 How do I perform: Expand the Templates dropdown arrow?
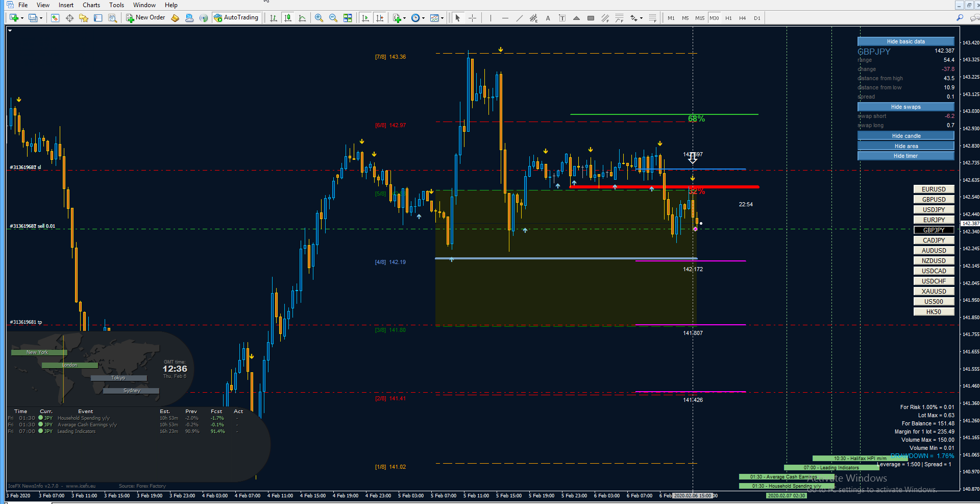click(442, 18)
